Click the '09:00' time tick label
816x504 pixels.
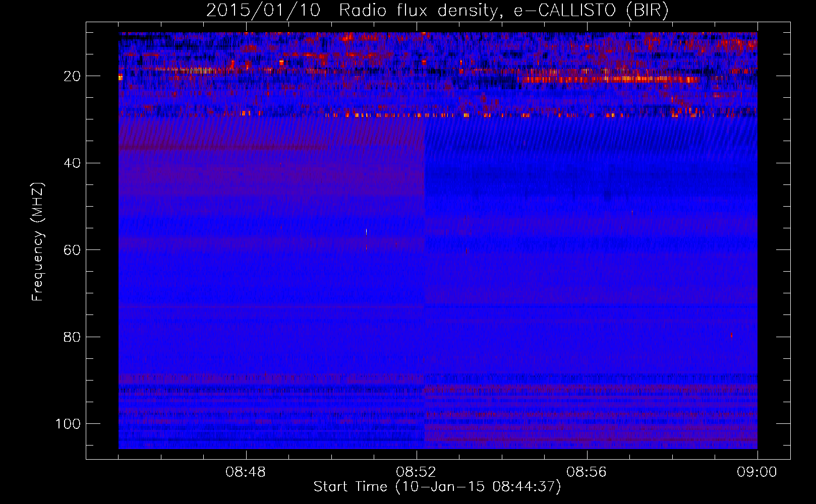click(757, 472)
